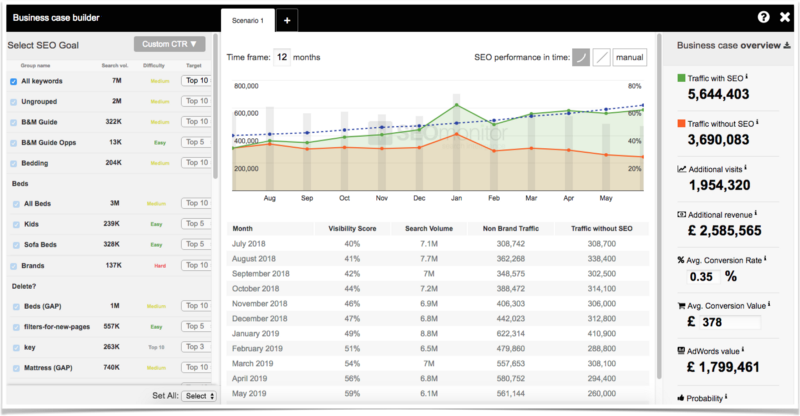Toggle the Brands checkbox
800x416 pixels.
click(x=14, y=266)
